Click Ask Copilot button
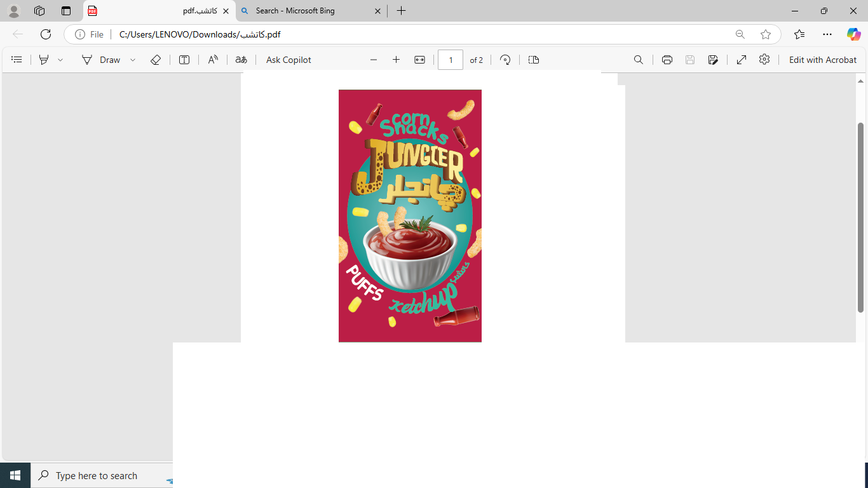The image size is (868, 488). [288, 60]
